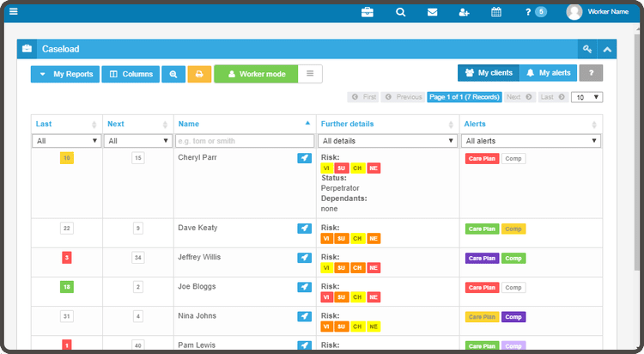Go to Last page

(553, 97)
